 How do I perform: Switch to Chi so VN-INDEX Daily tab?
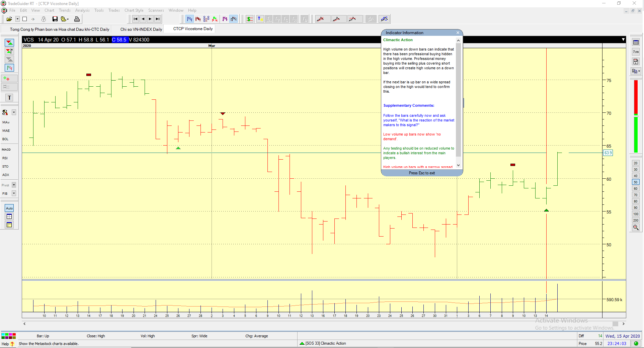point(141,29)
